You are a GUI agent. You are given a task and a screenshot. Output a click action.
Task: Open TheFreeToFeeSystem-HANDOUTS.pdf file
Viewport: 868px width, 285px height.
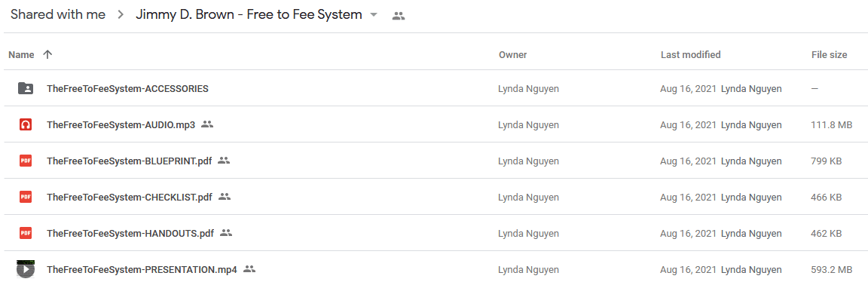pyautogui.click(x=130, y=233)
